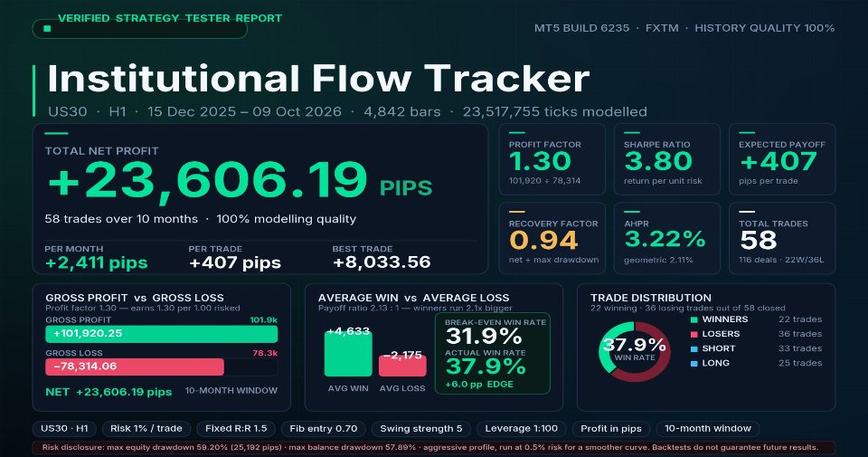Image resolution: width=868 pixels, height=457 pixels.
Task: Click the green AVG WIN column bar
Action: click(x=348, y=354)
